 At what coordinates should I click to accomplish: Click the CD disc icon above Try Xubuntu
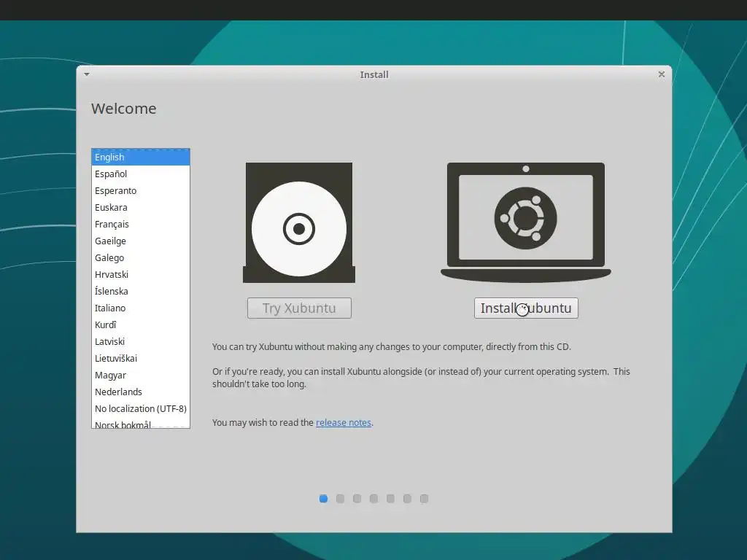point(299,223)
